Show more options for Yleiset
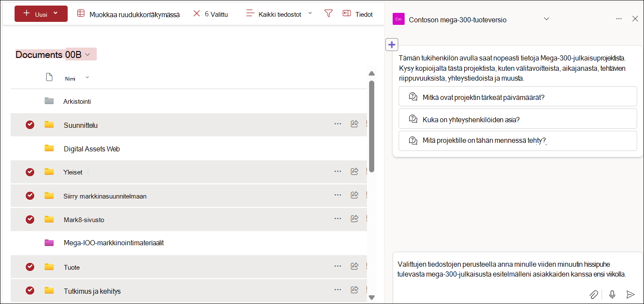Screen dimensions: 644x304 pyautogui.click(x=338, y=171)
